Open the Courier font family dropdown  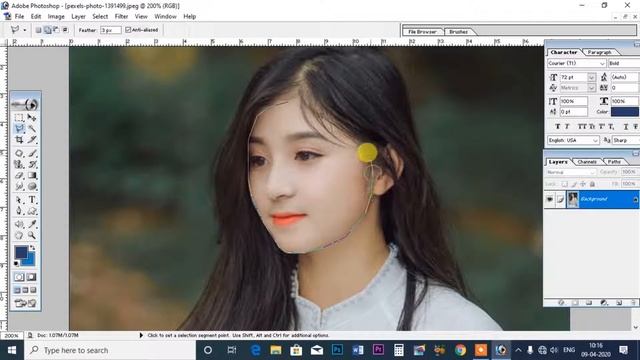pyautogui.click(x=602, y=63)
